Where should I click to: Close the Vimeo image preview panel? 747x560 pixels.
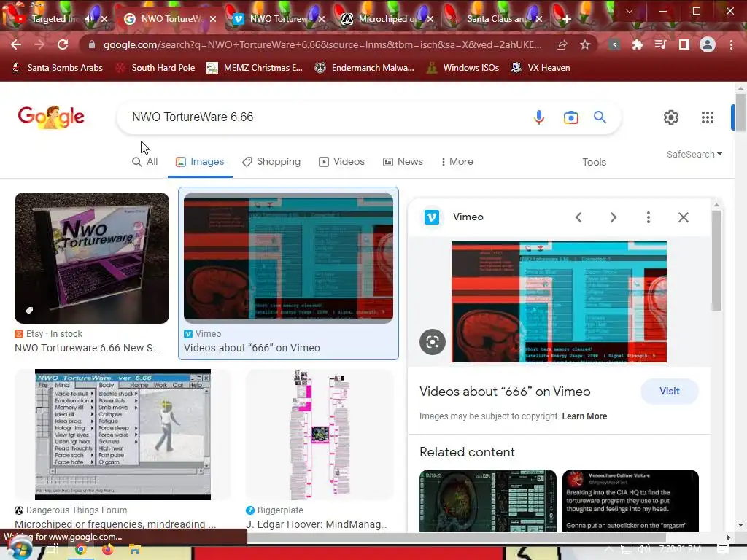[683, 217]
